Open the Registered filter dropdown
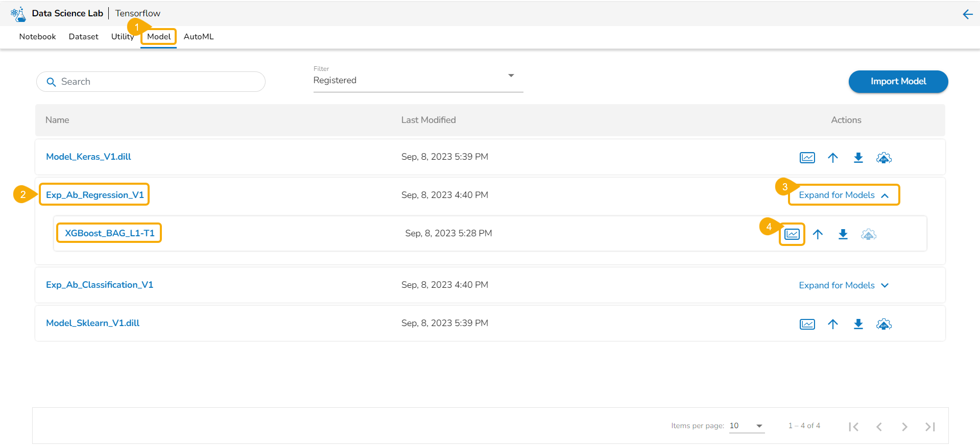The height and width of the screenshot is (446, 980). pyautogui.click(x=418, y=80)
